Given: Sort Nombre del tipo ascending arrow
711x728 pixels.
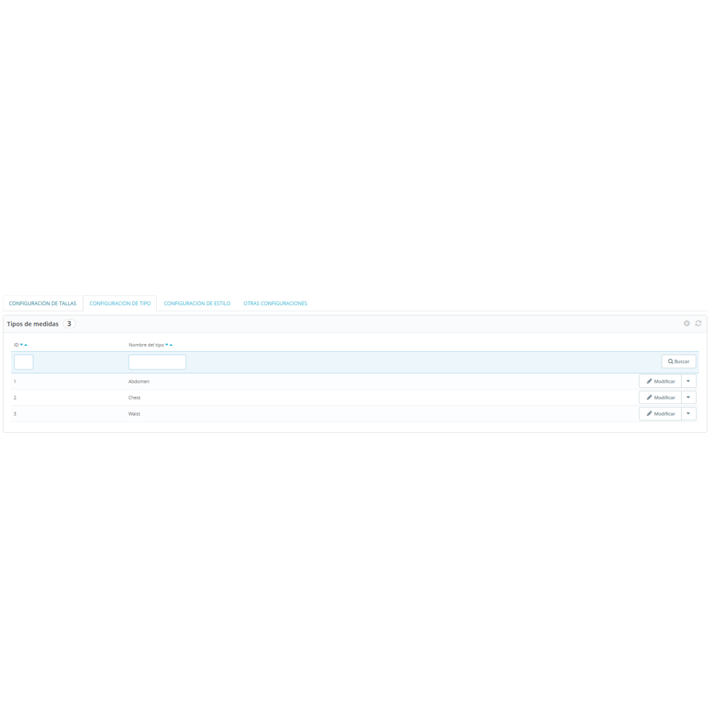Looking at the screenshot, I should tap(171, 345).
